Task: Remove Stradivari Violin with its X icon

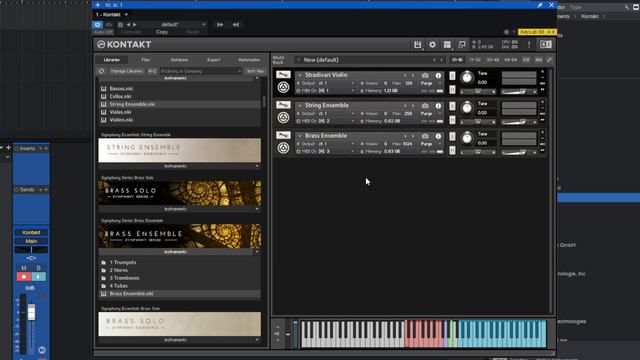Action: tap(542, 72)
